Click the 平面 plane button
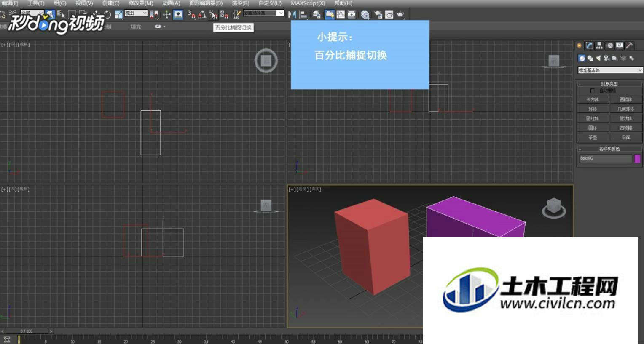644x344 pixels. [x=626, y=137]
